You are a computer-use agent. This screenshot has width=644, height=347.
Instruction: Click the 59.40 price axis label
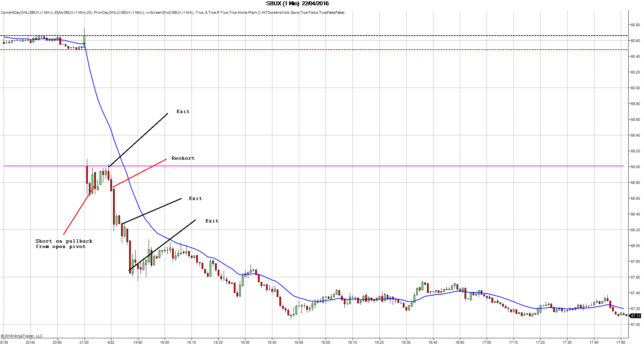(x=635, y=135)
